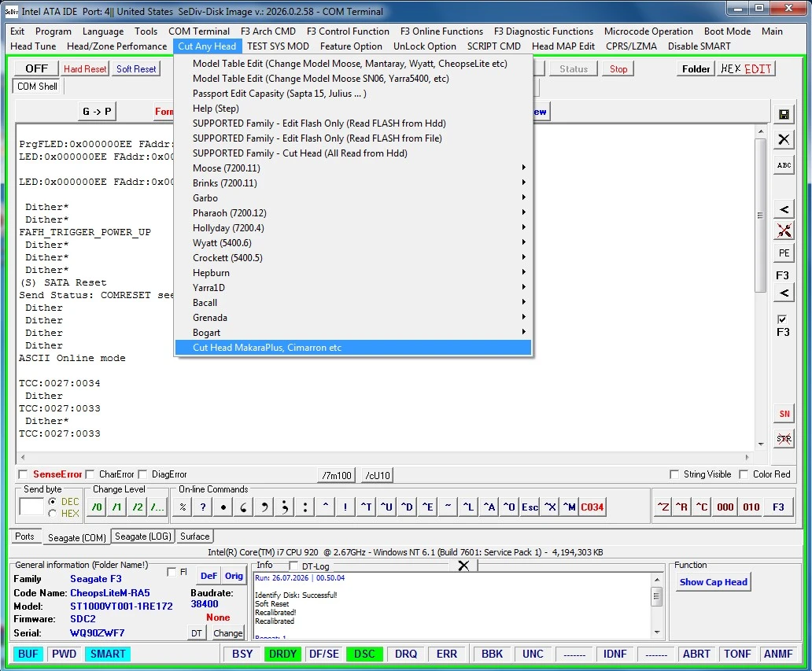Enable the String Visible checkbox
Viewport: 812px width, 671px height.
674,474
